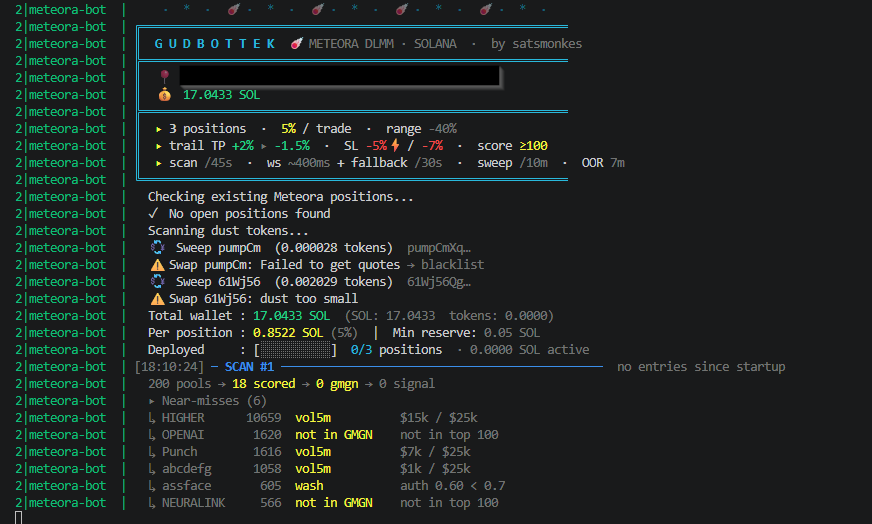Click warning icon on Swap pumpCm line
Screen dimensions: 872x524
pos(157,265)
